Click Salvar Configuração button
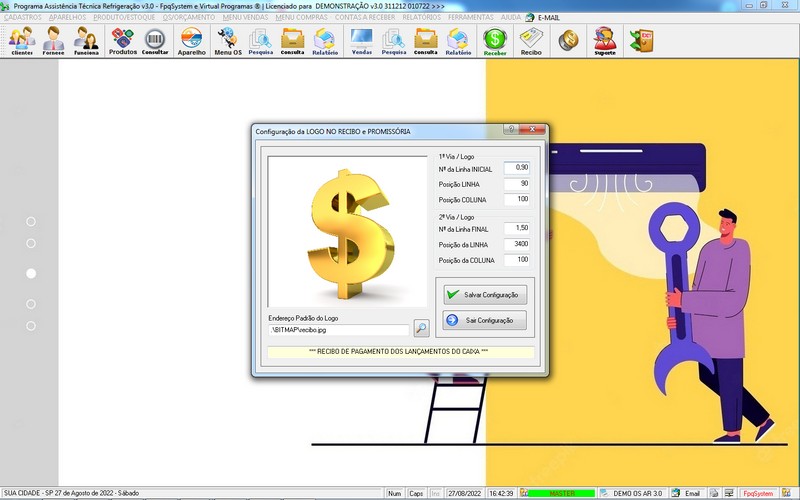The height and width of the screenshot is (500, 800). [485, 294]
